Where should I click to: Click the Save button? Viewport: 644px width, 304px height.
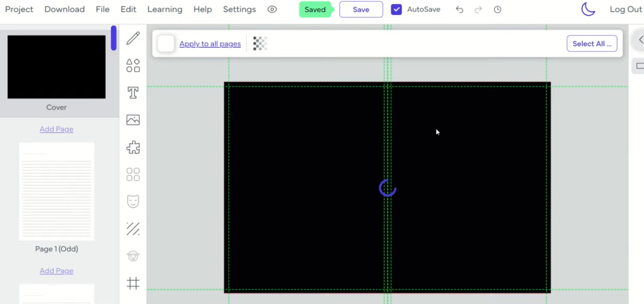[x=361, y=9]
